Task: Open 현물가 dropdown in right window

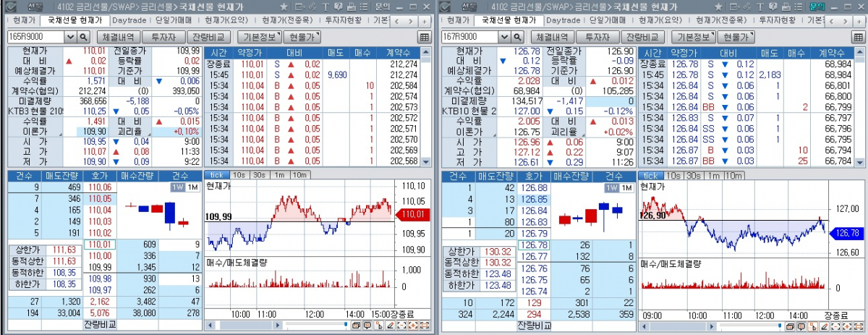Action: click(738, 37)
